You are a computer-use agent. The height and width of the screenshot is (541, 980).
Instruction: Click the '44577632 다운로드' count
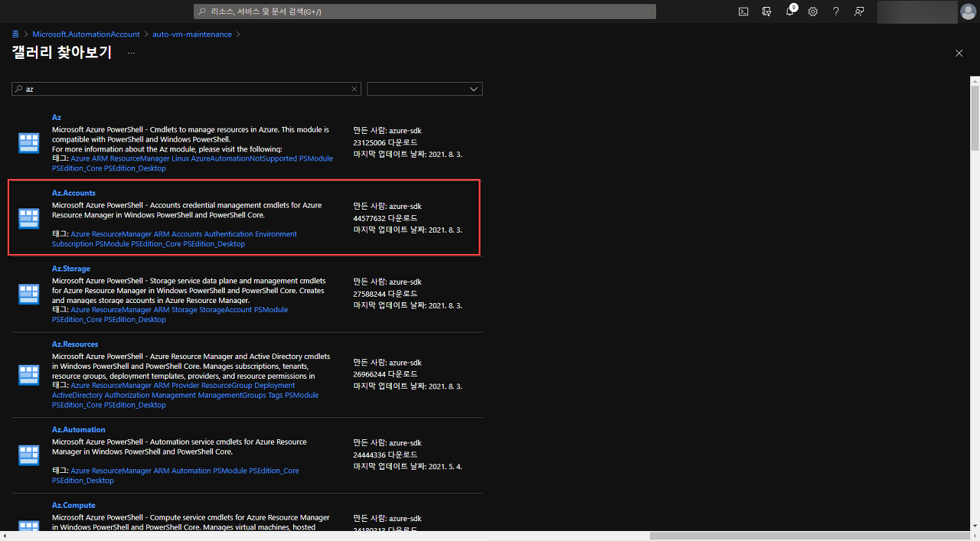pyautogui.click(x=385, y=218)
